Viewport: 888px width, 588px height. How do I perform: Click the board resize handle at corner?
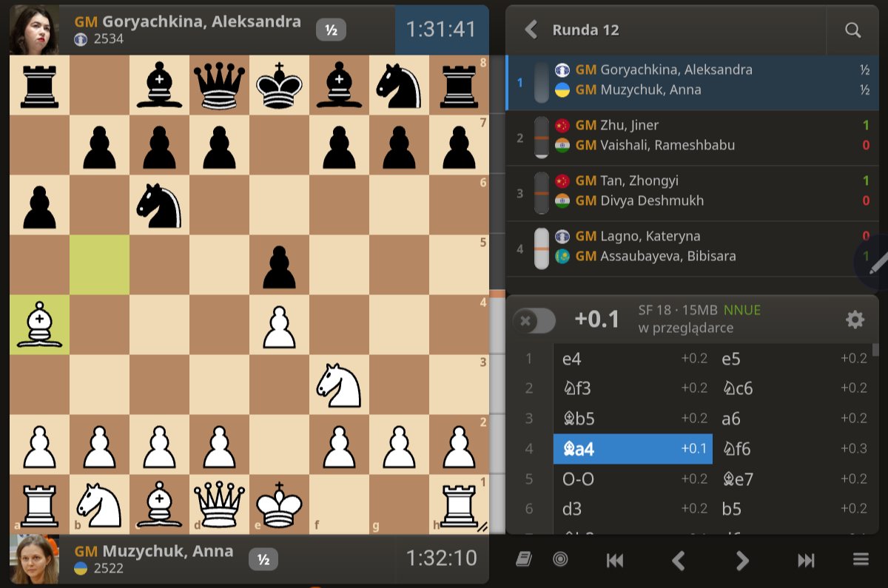[482, 527]
